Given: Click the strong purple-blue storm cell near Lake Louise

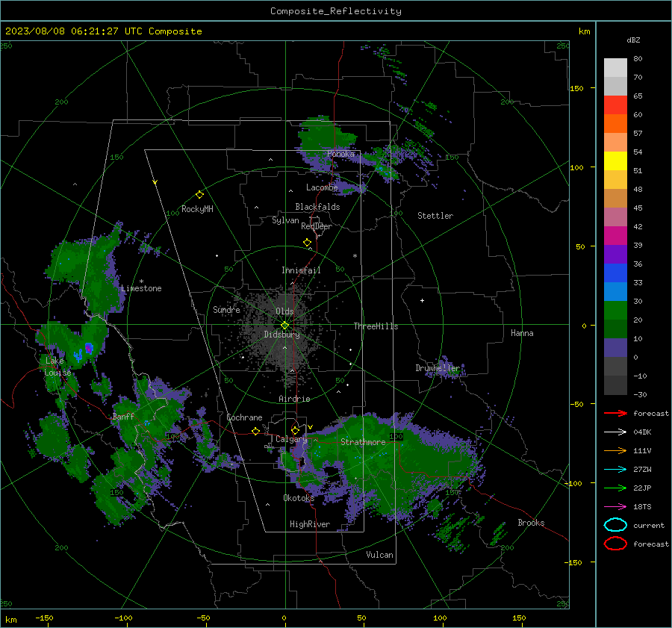Looking at the screenshot, I should 88,348.
